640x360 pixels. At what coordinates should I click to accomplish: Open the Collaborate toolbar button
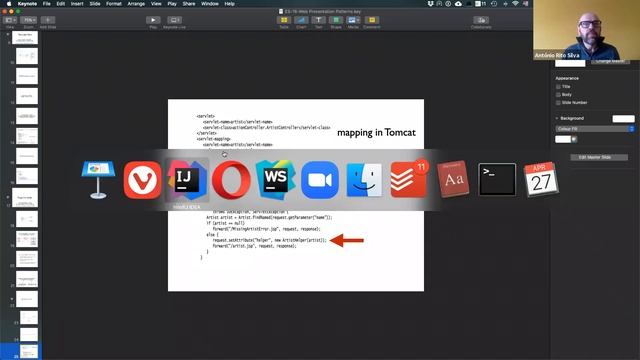(x=481, y=20)
